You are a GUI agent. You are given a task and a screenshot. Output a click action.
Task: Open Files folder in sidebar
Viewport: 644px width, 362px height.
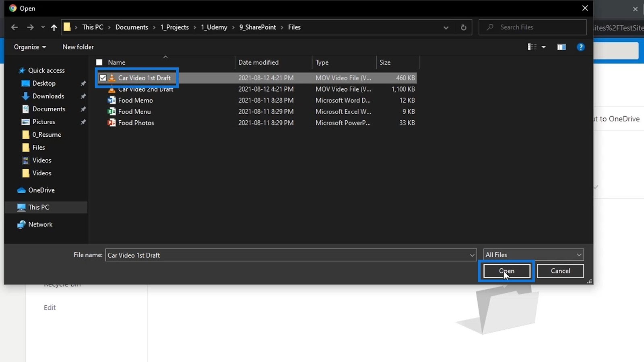(39, 148)
